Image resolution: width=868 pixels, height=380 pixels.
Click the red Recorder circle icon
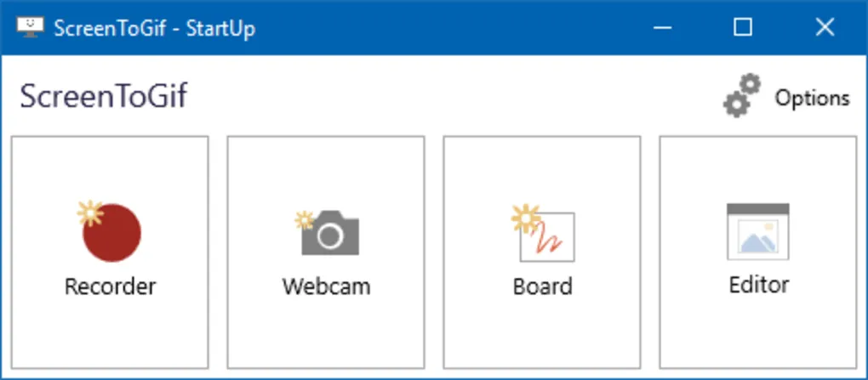pyautogui.click(x=111, y=233)
